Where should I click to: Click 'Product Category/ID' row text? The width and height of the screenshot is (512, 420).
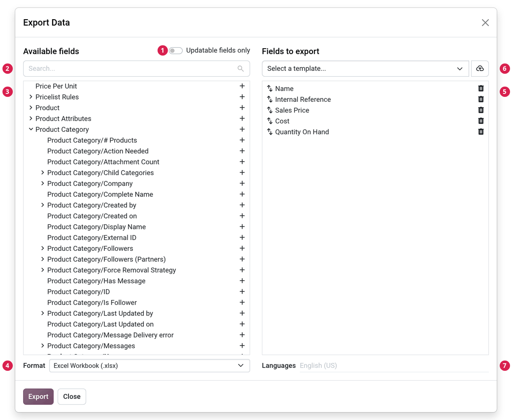(78, 292)
